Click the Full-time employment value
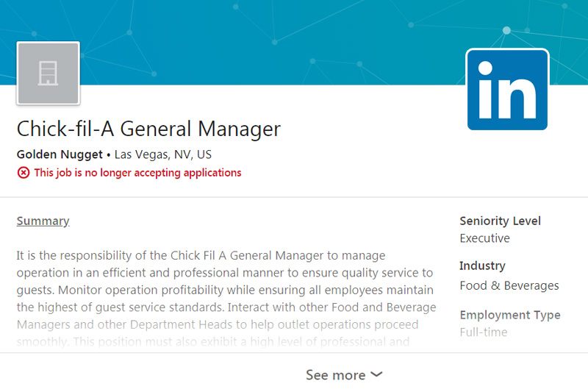This screenshot has height=392, width=588. point(484,332)
